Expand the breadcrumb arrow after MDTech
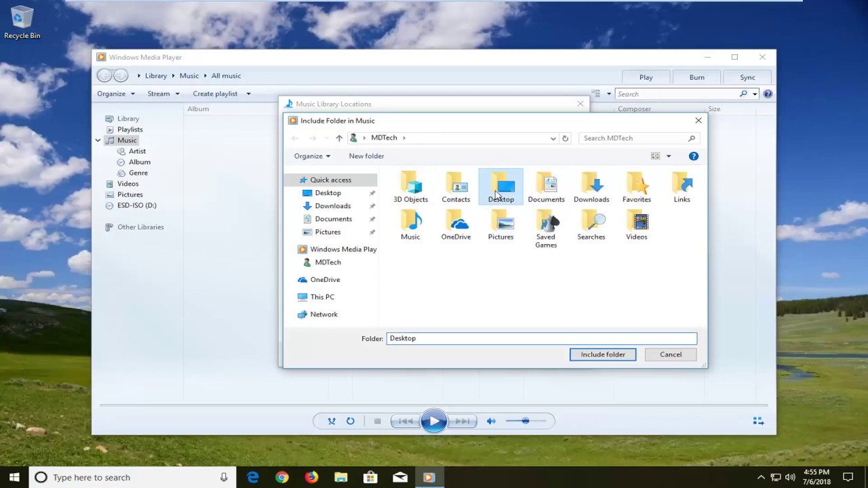 [x=404, y=138]
